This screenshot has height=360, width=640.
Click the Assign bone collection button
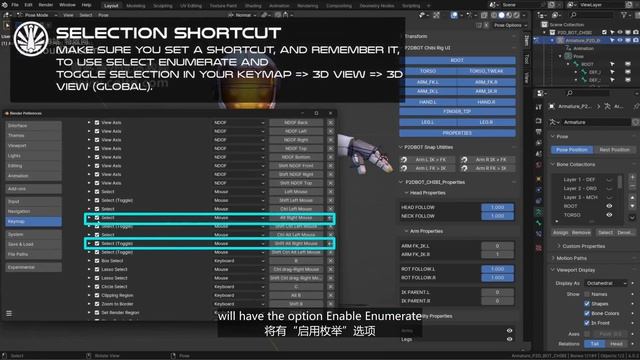(x=560, y=232)
